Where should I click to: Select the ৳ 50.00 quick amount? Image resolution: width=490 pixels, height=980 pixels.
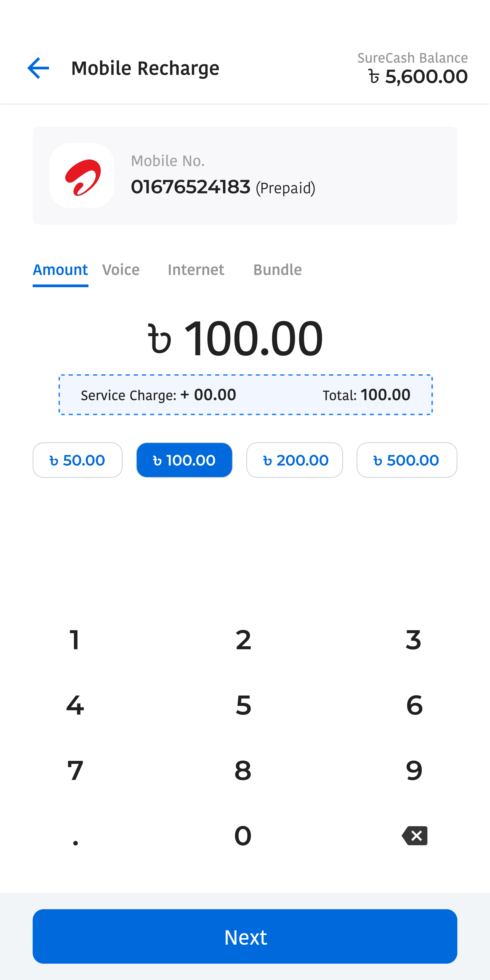pos(78,460)
